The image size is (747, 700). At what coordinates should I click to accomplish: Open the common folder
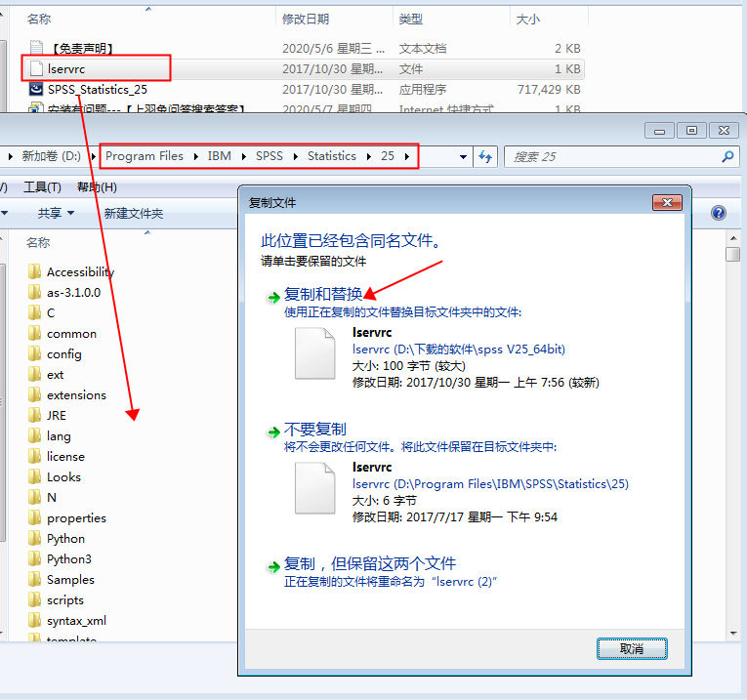[62, 333]
